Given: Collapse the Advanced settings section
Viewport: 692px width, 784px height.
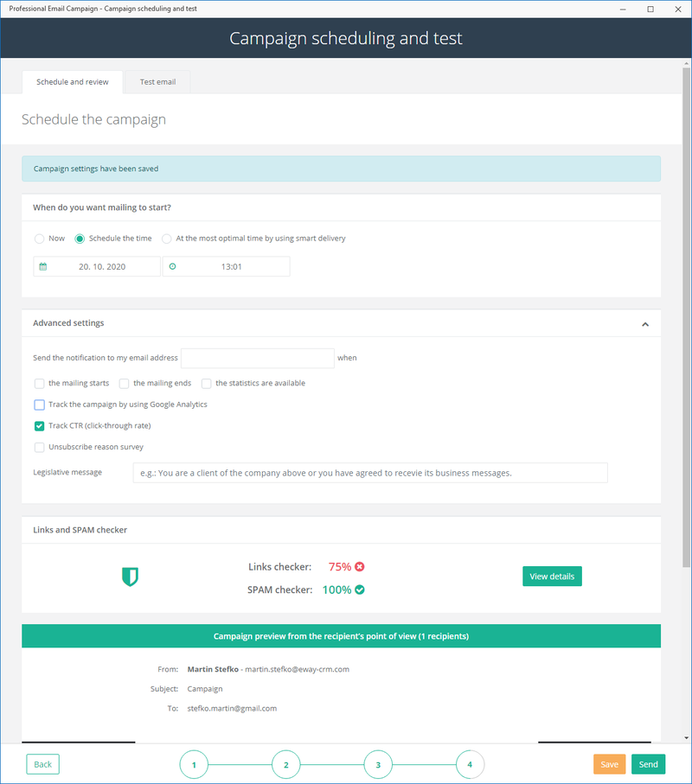Looking at the screenshot, I should (645, 324).
